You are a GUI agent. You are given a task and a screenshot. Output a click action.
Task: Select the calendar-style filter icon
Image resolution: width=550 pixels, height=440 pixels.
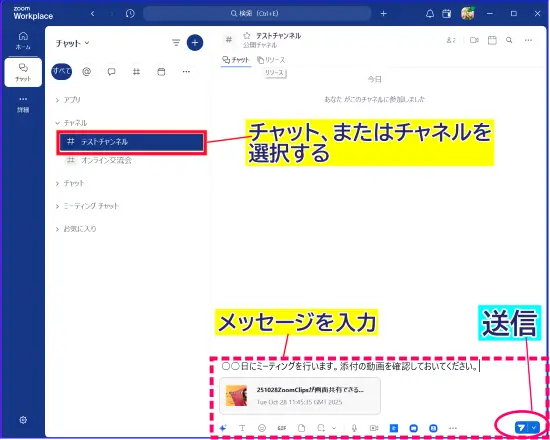tap(161, 72)
